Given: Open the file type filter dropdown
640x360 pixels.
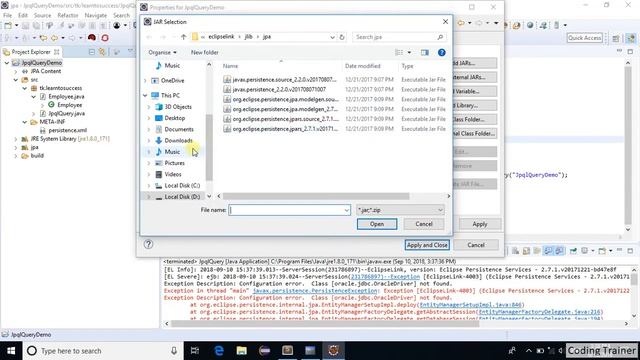Looking at the screenshot, I should 400,210.
